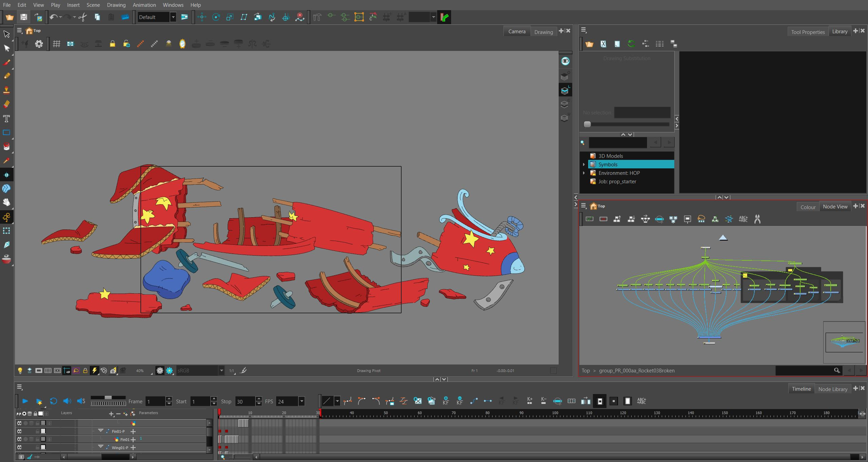The image size is (868, 462).
Task: Switch to the Colour tab
Action: pyautogui.click(x=808, y=207)
